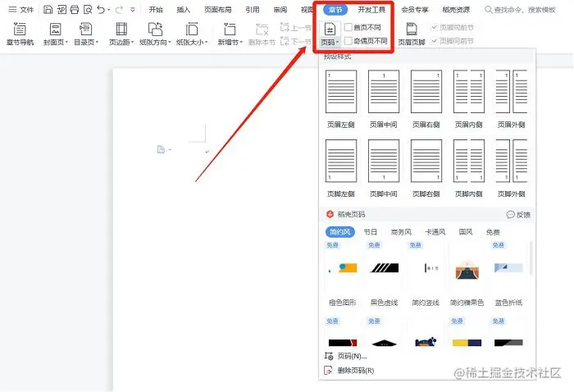Viewport: 574px width, 392px height.
Task: Expand the 目录页 dropdown arrow
Action: [97, 42]
